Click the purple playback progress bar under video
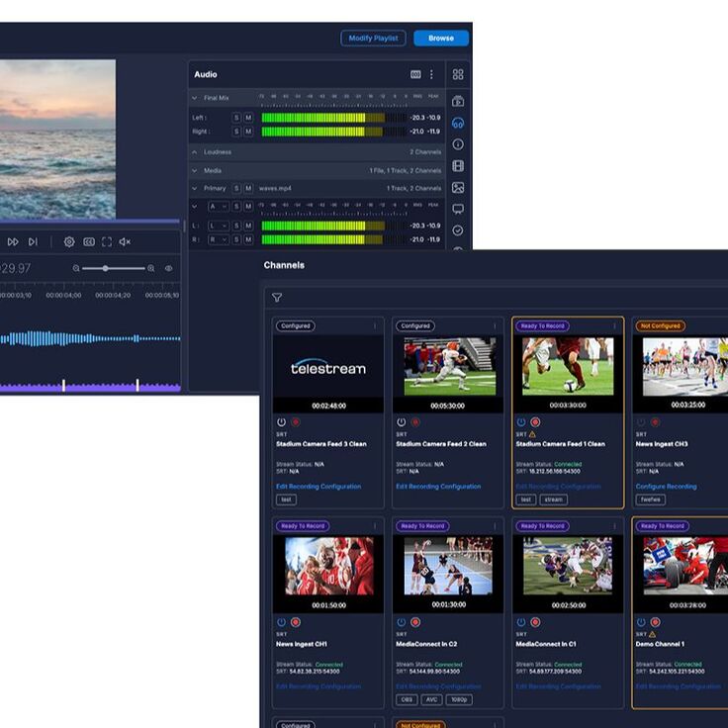 point(89,221)
